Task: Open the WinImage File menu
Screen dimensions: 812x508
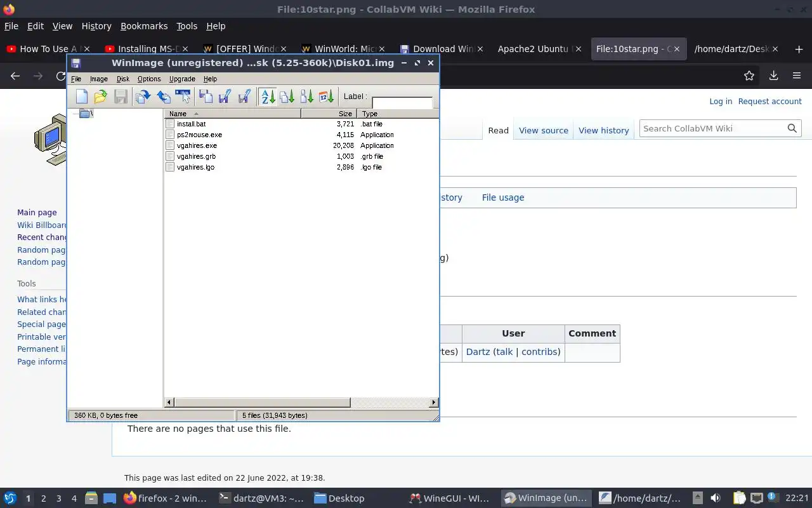Action: point(76,79)
